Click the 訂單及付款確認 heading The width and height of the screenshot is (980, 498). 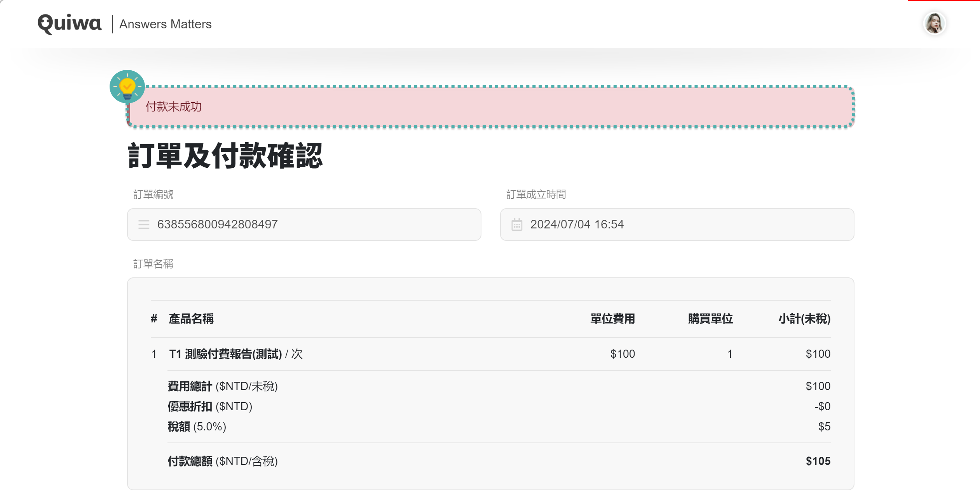point(225,155)
